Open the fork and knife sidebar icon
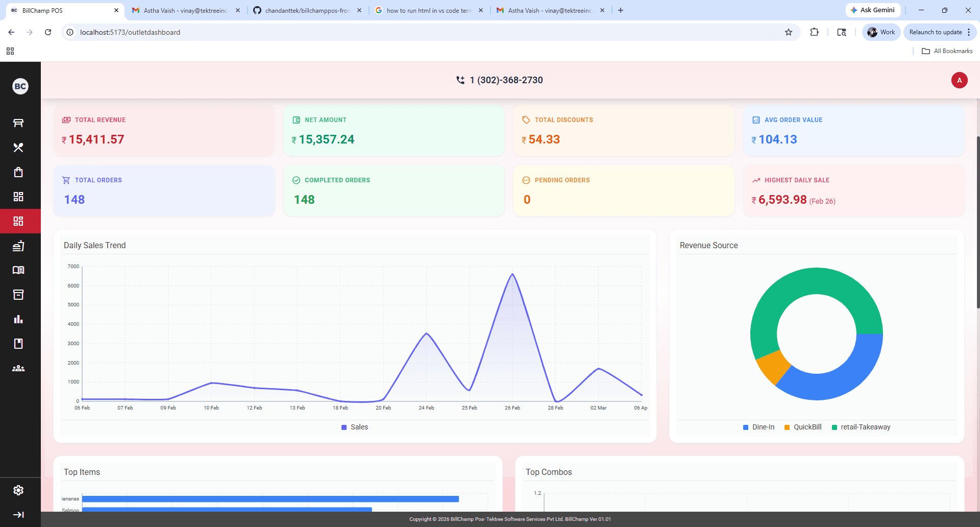The height and width of the screenshot is (527, 980). [18, 148]
